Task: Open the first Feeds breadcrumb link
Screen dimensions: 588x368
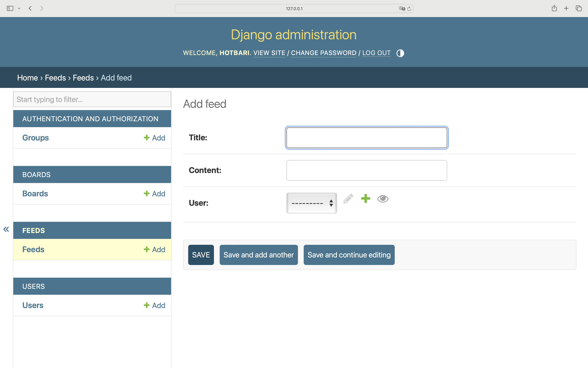Action: (x=55, y=78)
